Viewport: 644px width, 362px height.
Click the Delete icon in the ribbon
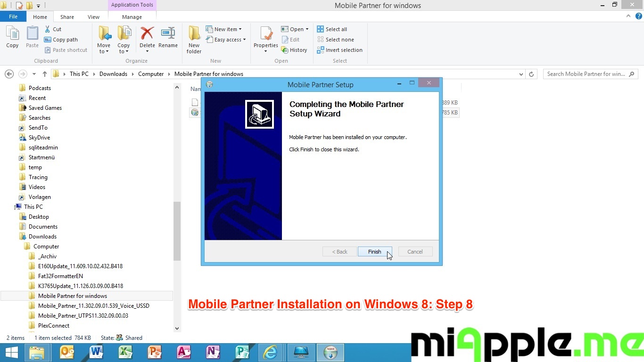(147, 34)
